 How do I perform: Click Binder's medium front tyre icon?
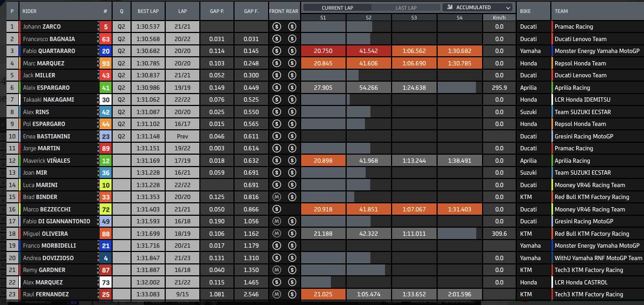276,197
